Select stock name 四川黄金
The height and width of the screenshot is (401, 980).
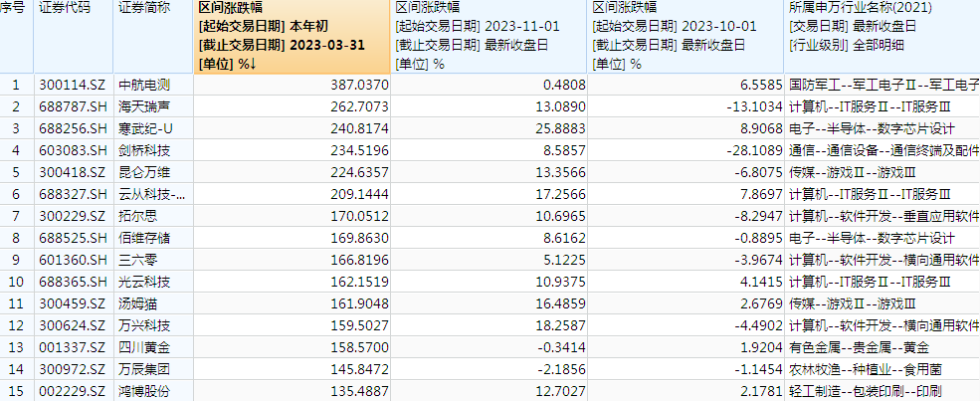144,348
